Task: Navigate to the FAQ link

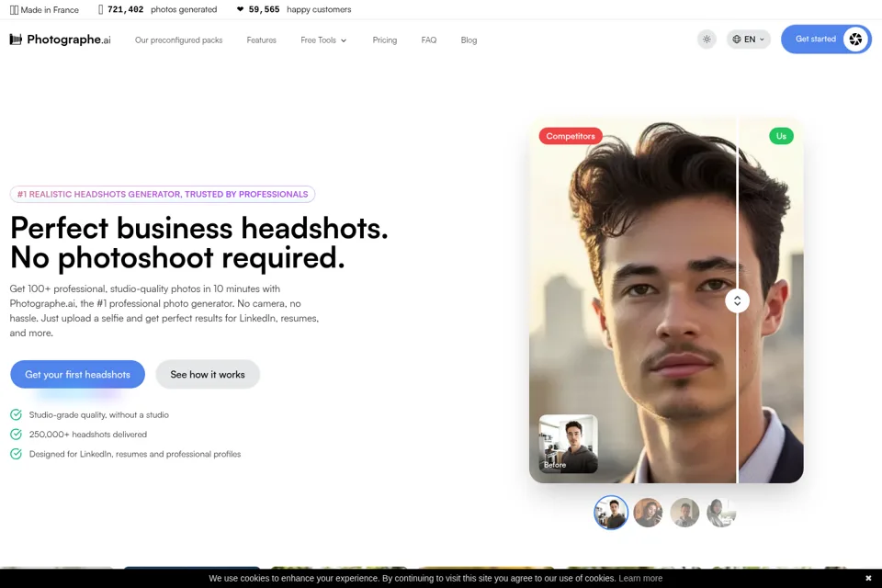Action: [429, 40]
